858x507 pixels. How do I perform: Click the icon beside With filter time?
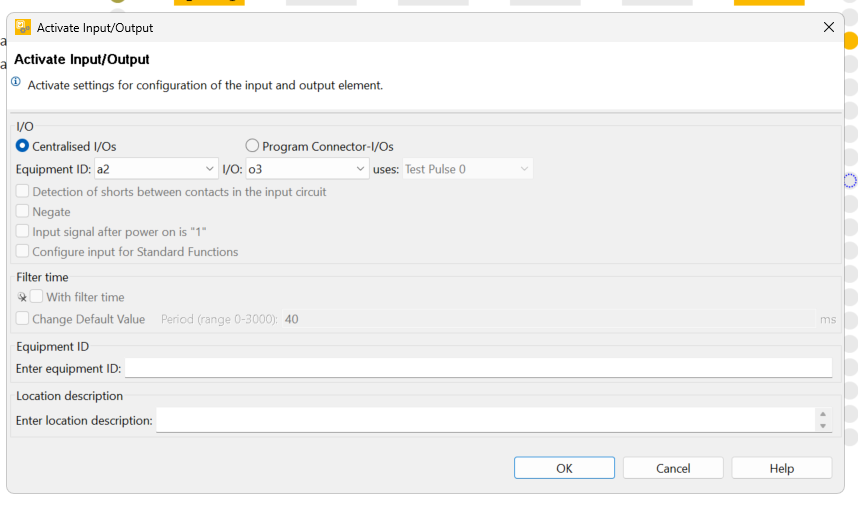(22, 297)
